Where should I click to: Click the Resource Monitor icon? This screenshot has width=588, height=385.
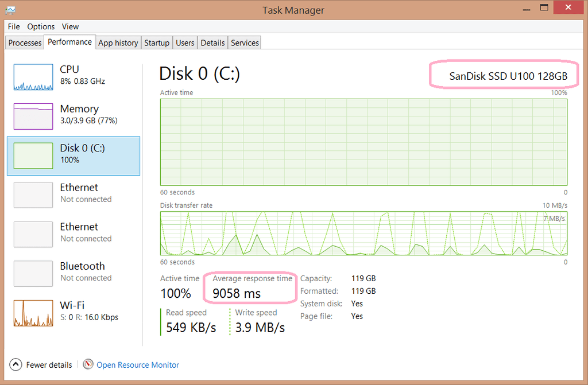pos(88,364)
